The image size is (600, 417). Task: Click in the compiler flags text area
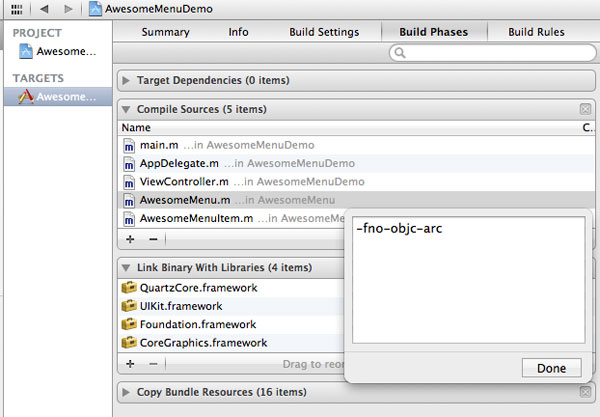[x=469, y=280]
